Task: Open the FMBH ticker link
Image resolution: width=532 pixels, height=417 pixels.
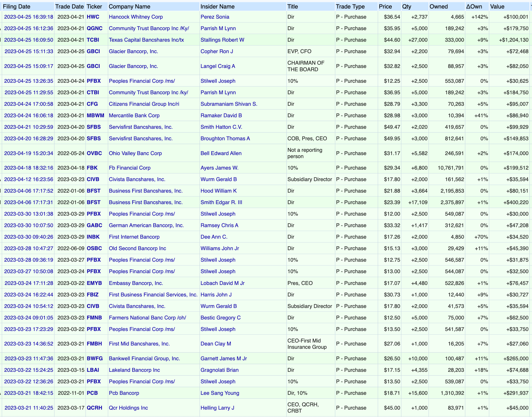Action: point(94,344)
